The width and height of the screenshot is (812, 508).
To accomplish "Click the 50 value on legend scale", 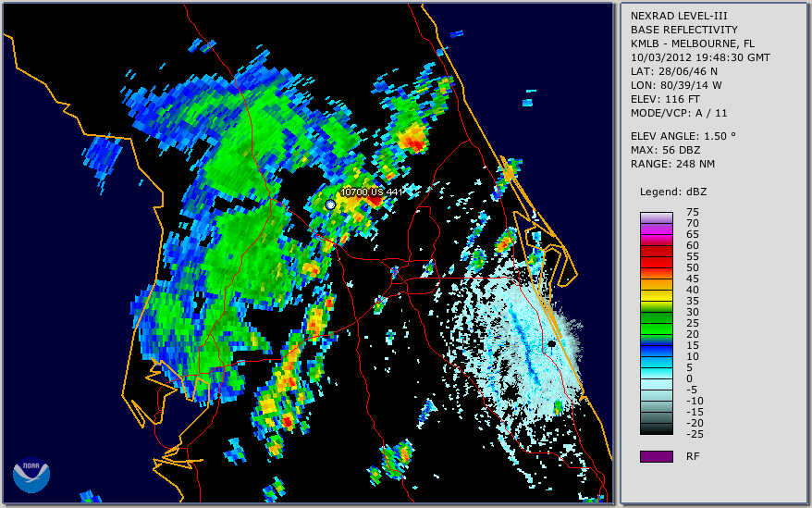I will (693, 267).
